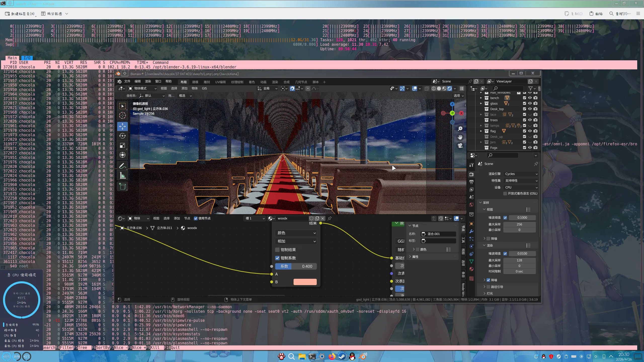Select the Add Cube tool
The image size is (644, 362).
pyautogui.click(x=123, y=186)
